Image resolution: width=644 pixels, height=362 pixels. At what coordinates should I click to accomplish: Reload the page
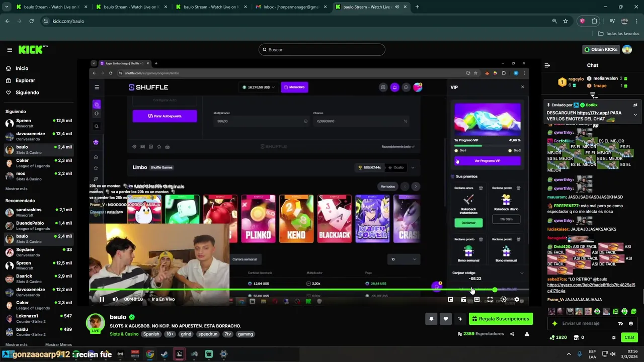tap(31, 21)
